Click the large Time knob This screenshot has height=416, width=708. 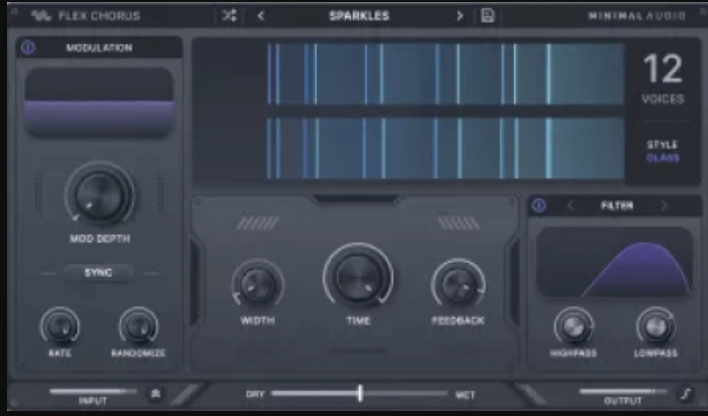358,276
